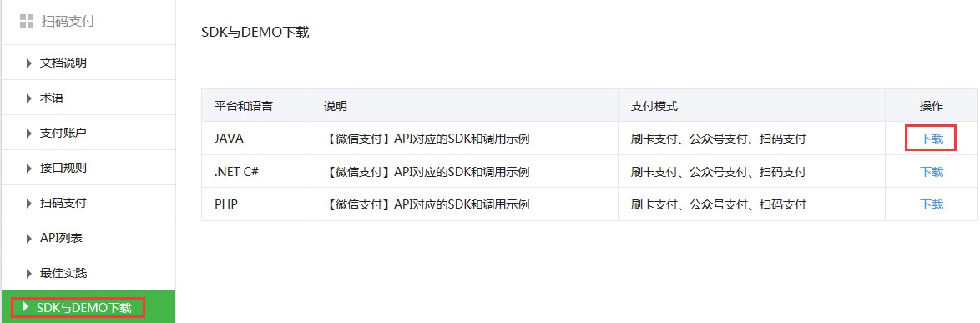The width and height of the screenshot is (980, 323).
Task: Expand the 接口规则 arrow
Action: point(28,168)
